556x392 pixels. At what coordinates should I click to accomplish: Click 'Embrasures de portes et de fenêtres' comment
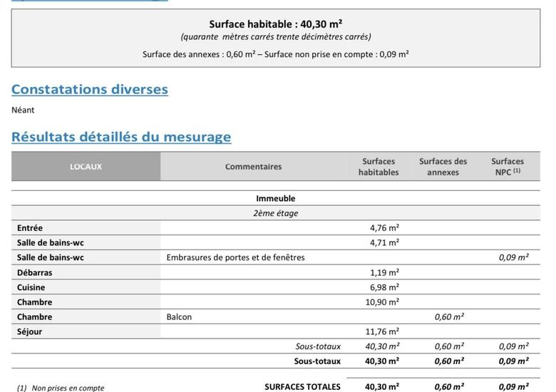[235, 257]
